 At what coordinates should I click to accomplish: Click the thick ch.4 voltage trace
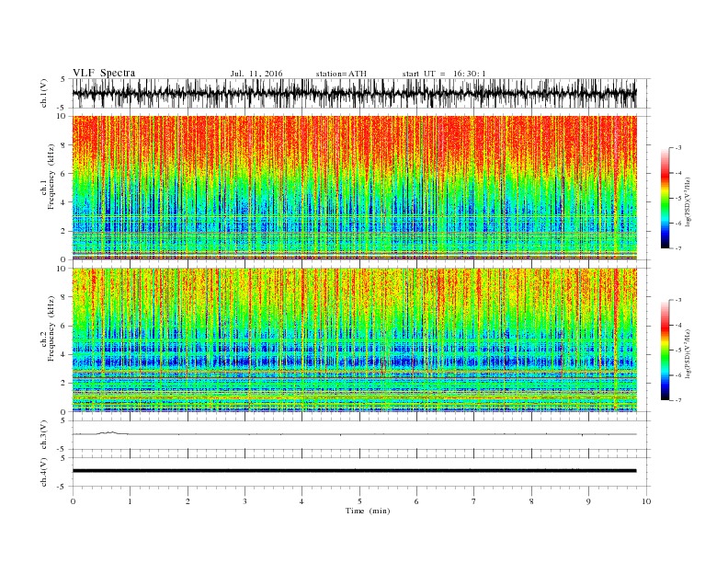point(355,471)
